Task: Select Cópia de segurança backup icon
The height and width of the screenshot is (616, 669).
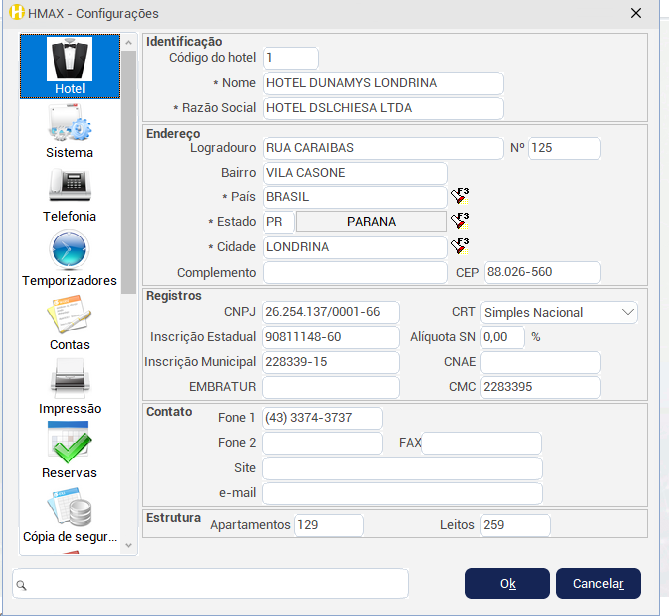Action: pyautogui.click(x=70, y=507)
